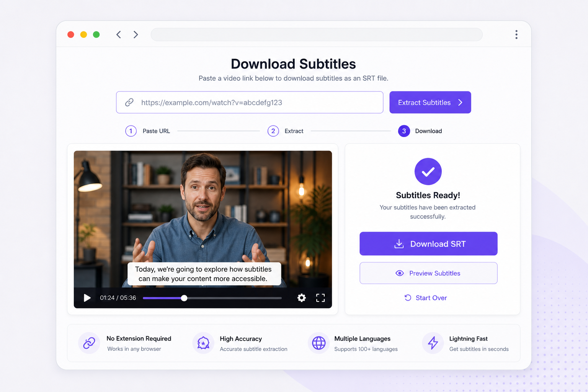Click the browser back arrow

coord(119,35)
